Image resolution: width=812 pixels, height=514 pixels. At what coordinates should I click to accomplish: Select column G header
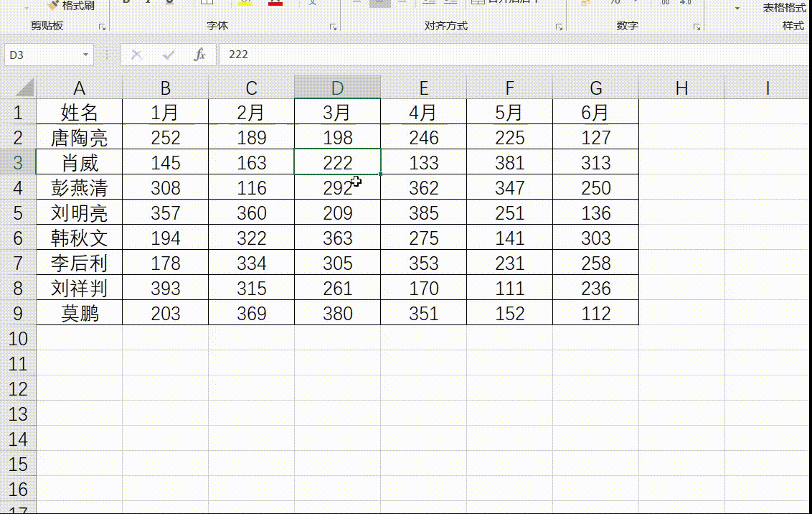click(x=595, y=88)
